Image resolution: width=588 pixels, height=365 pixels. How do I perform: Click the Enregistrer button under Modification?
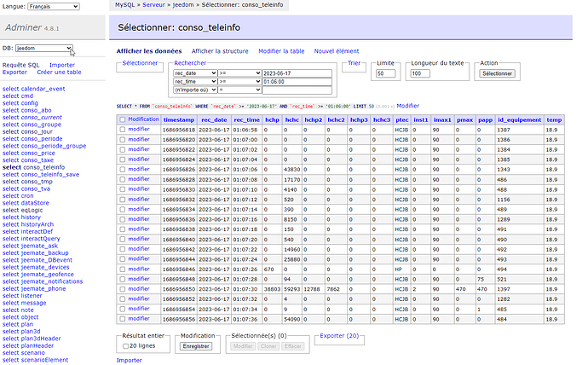[197, 346]
